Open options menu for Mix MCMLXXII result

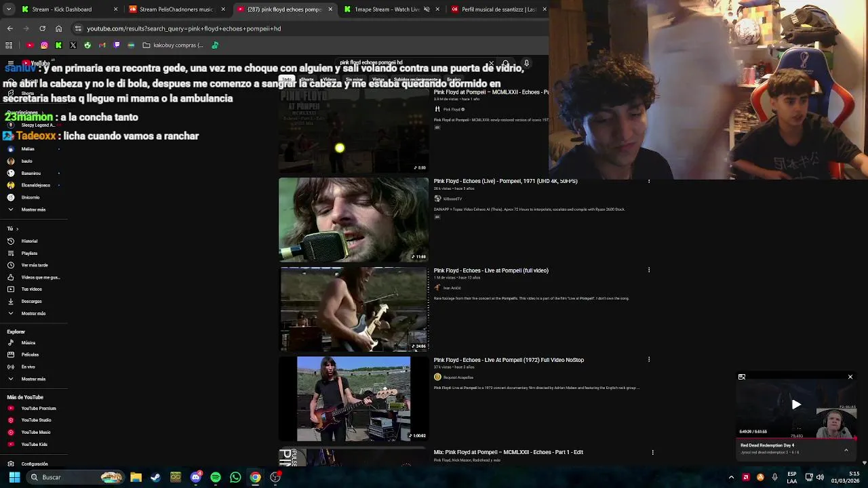652,452
